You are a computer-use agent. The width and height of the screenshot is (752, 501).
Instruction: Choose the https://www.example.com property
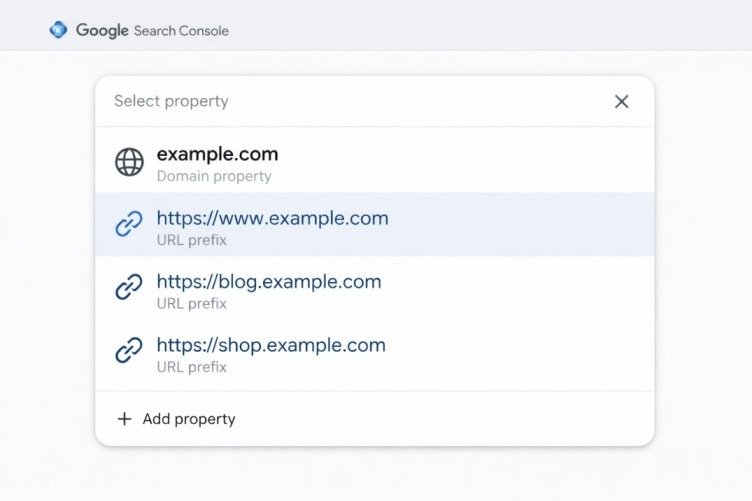click(272, 218)
